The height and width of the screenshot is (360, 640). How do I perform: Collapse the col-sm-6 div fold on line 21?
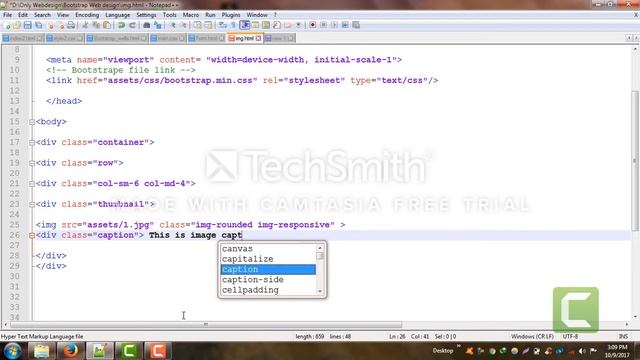(x=32, y=184)
